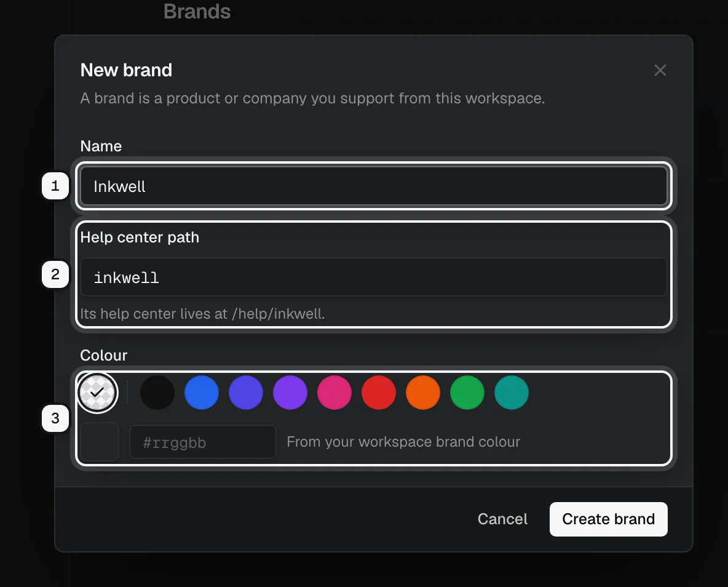Choose the pink colour swatch
The image size is (728, 587).
(334, 393)
